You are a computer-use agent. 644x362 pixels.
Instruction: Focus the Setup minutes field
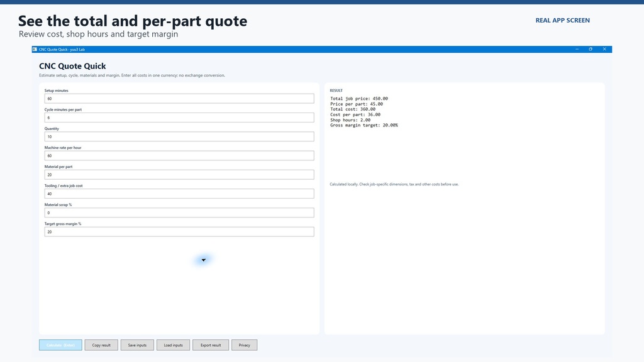point(179,99)
